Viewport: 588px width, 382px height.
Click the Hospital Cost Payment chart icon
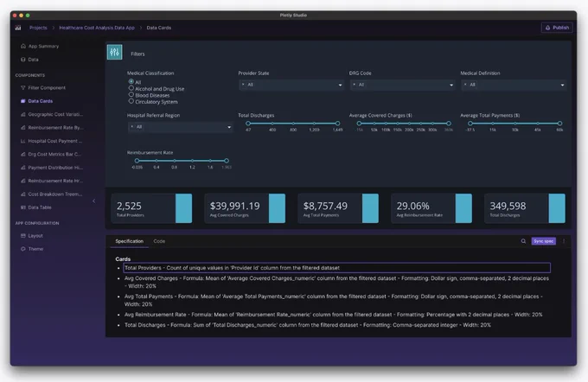(22, 141)
